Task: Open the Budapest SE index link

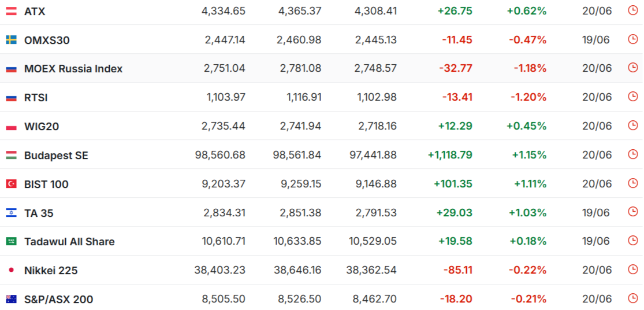Action: (56, 156)
